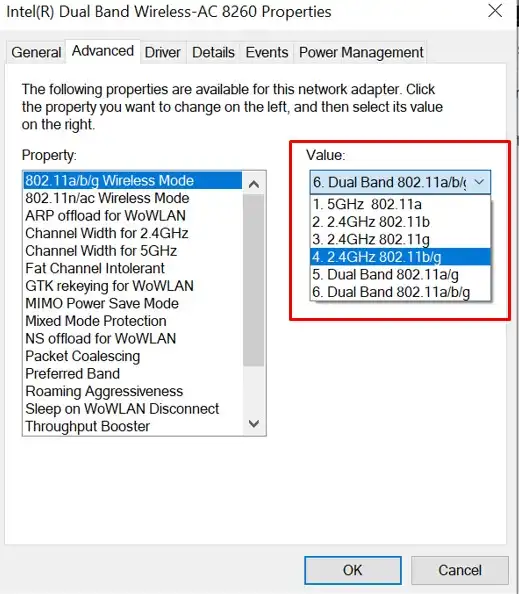519x594 pixels.
Task: Select Throughput Booster property
Action: pyautogui.click(x=133, y=426)
